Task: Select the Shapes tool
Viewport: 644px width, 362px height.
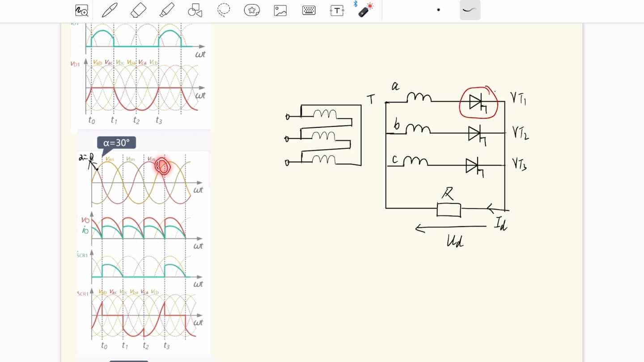Action: point(195,10)
